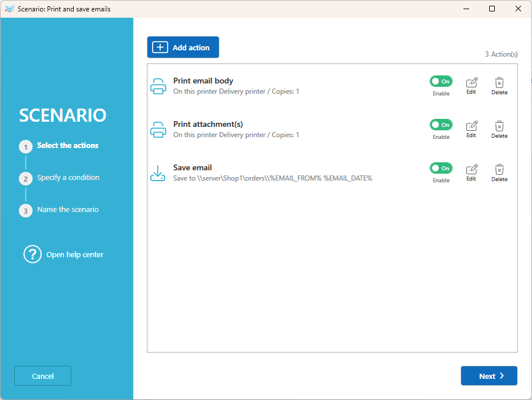
Task: Click the printer icon beside Print attachment(s)
Action: (x=158, y=130)
